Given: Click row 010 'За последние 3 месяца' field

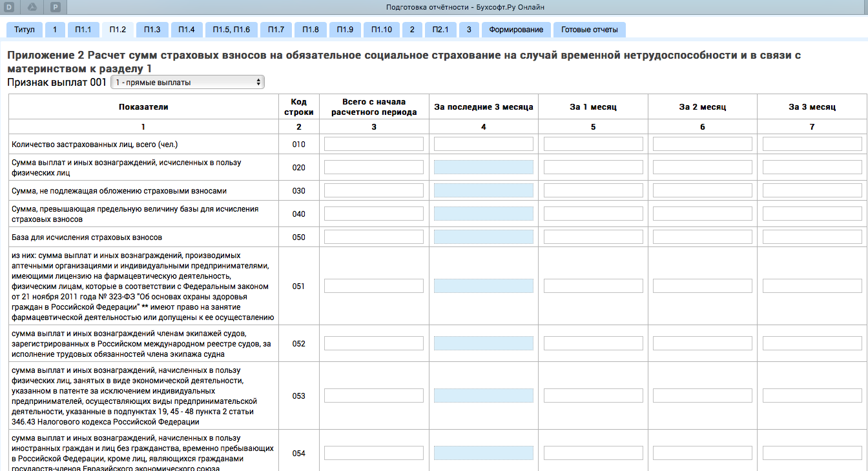Looking at the screenshot, I should 484,144.
